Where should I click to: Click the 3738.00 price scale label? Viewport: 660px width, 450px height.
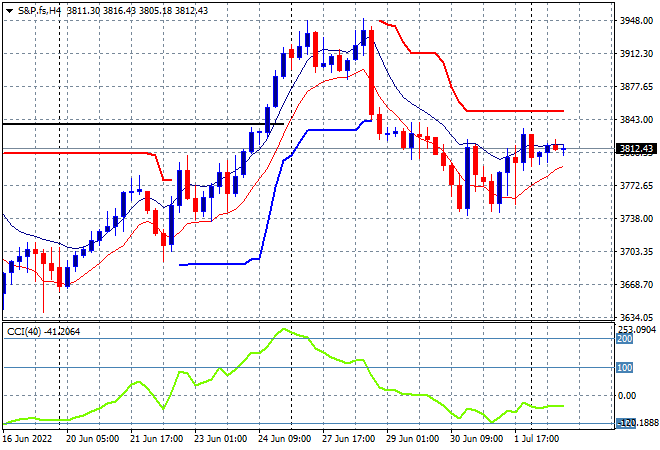coord(636,218)
